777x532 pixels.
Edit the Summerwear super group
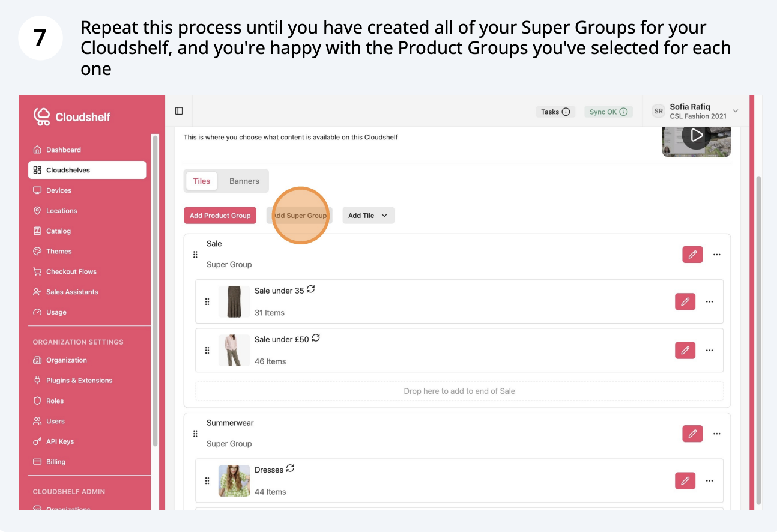[x=692, y=434]
